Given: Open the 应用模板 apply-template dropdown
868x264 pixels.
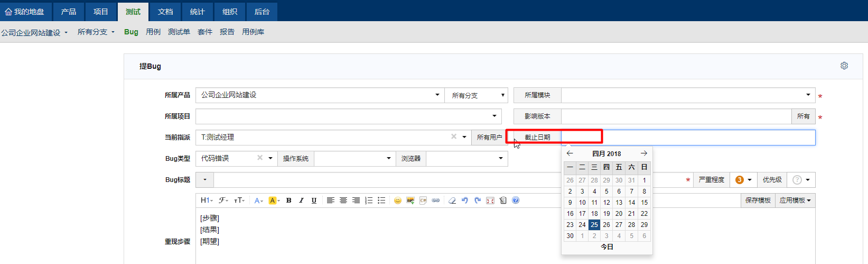Looking at the screenshot, I should point(795,201).
